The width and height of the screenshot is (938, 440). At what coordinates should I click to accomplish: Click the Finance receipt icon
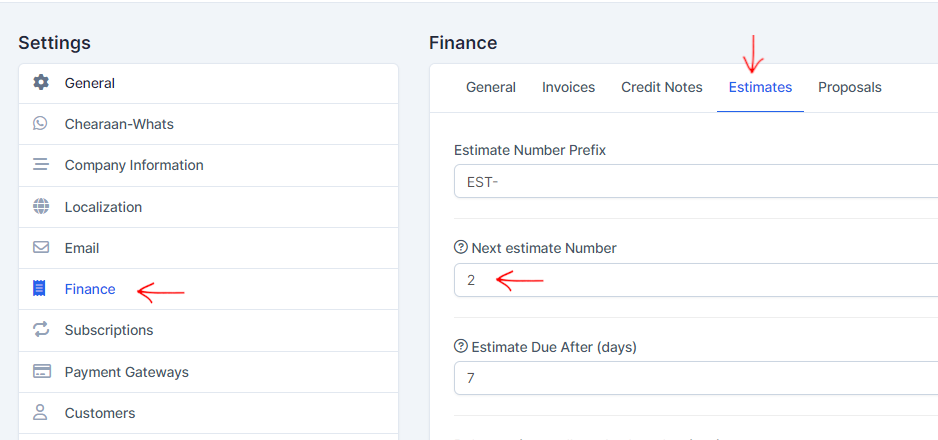coord(40,289)
